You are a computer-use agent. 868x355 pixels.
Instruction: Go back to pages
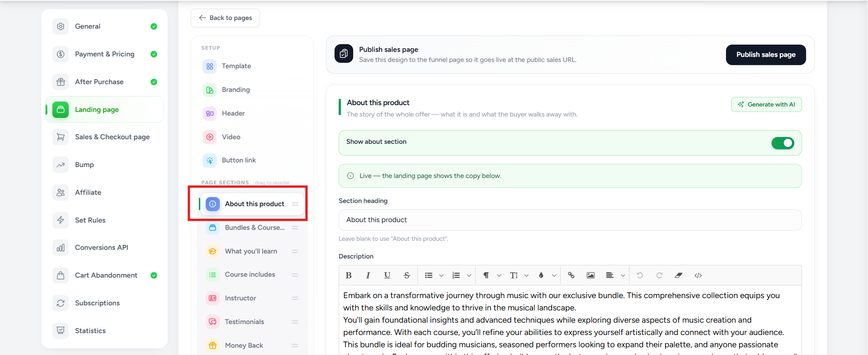coord(225,18)
